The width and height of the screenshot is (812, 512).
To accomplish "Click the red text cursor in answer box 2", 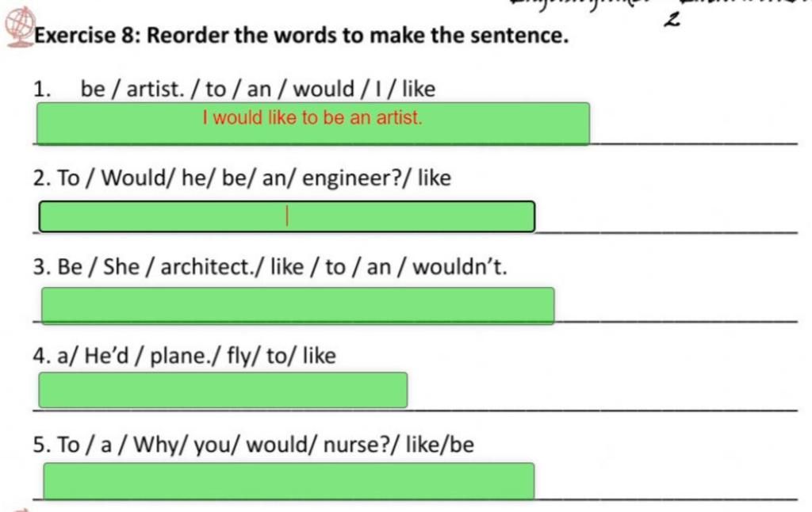I will coord(287,216).
